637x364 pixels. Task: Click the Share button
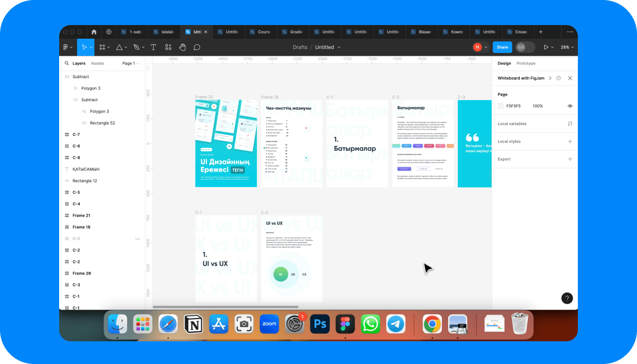(501, 47)
